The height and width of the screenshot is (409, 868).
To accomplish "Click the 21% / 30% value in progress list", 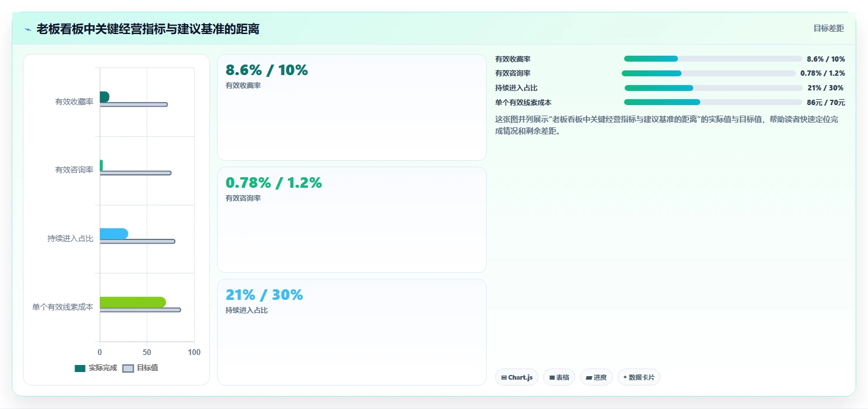I will click(x=825, y=88).
